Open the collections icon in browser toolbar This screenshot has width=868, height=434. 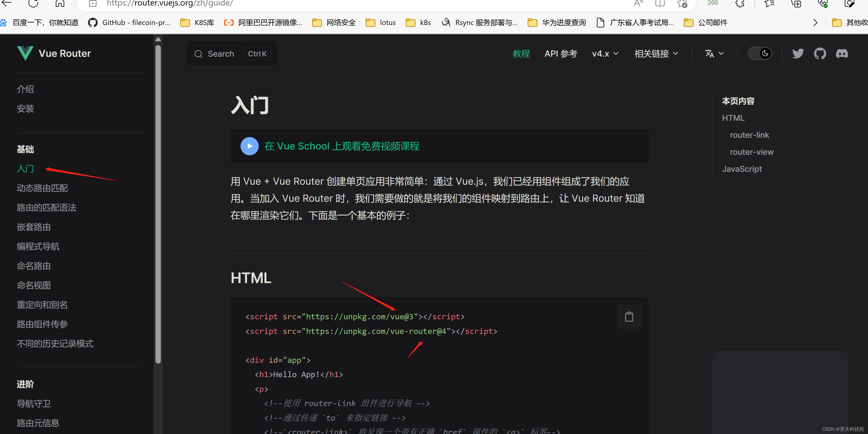point(796,3)
